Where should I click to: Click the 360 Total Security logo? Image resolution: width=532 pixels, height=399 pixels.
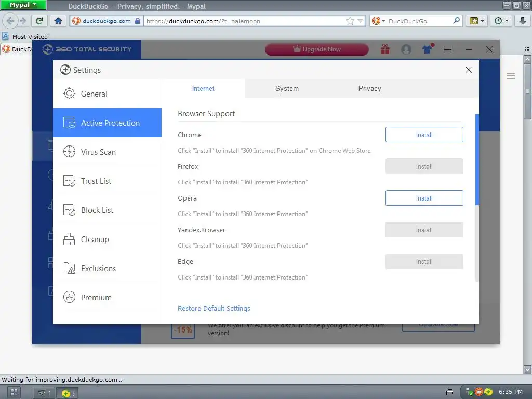(x=87, y=49)
